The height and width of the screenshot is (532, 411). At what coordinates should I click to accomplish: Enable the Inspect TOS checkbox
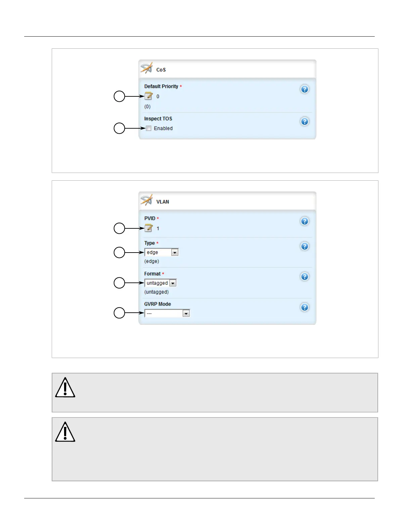click(149, 128)
